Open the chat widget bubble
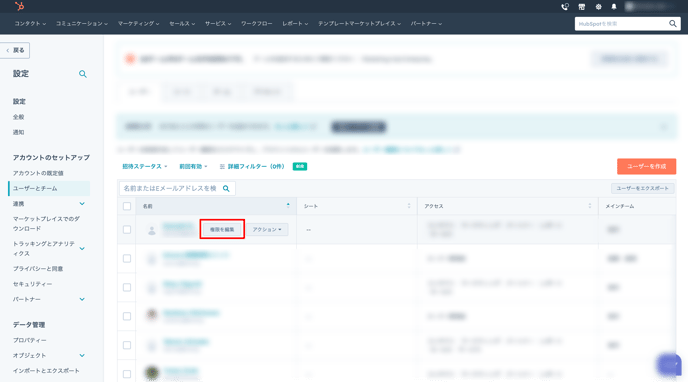The height and width of the screenshot is (382, 688). coord(669,364)
